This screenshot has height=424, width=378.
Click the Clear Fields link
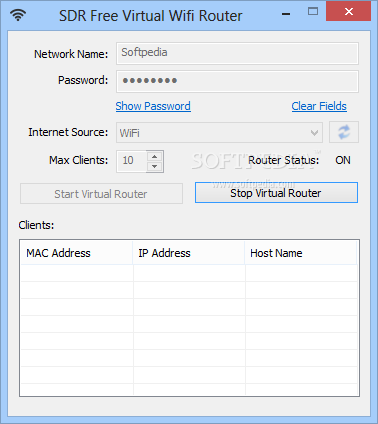tap(319, 106)
